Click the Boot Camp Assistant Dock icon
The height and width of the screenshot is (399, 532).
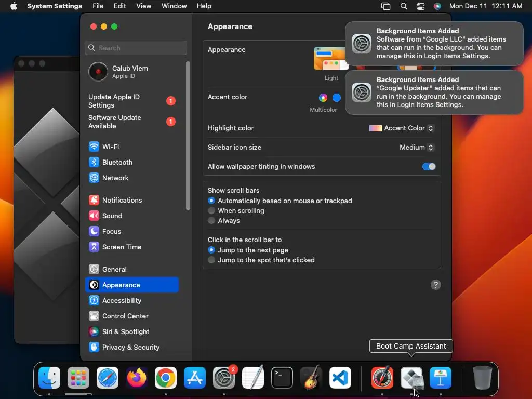coord(411,378)
